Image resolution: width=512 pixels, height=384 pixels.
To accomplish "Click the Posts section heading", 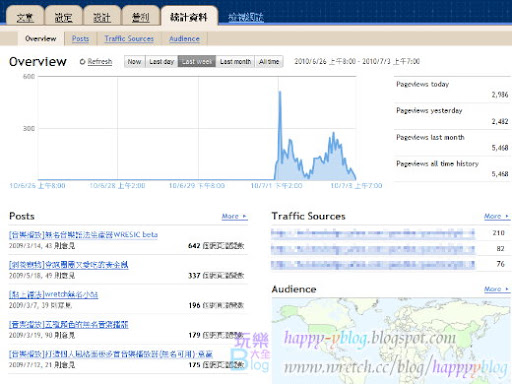I will coord(22,216).
